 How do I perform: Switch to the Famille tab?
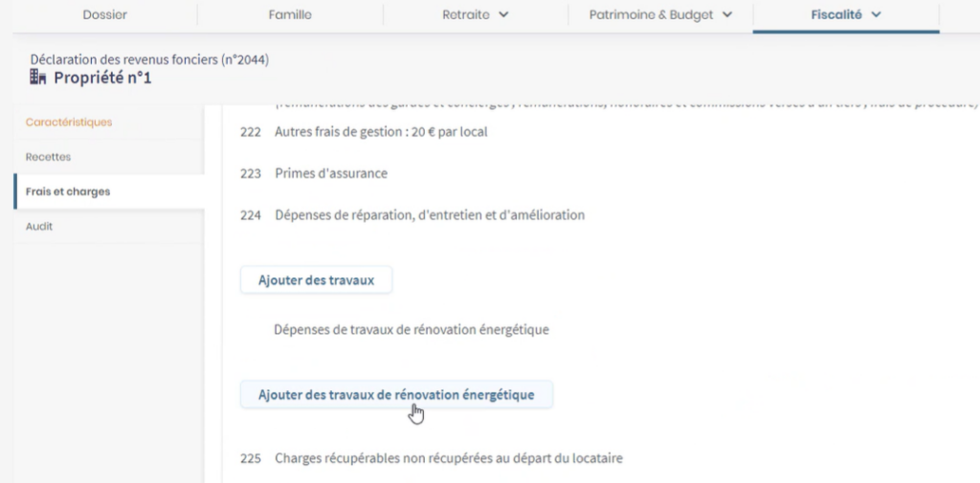pyautogui.click(x=289, y=14)
